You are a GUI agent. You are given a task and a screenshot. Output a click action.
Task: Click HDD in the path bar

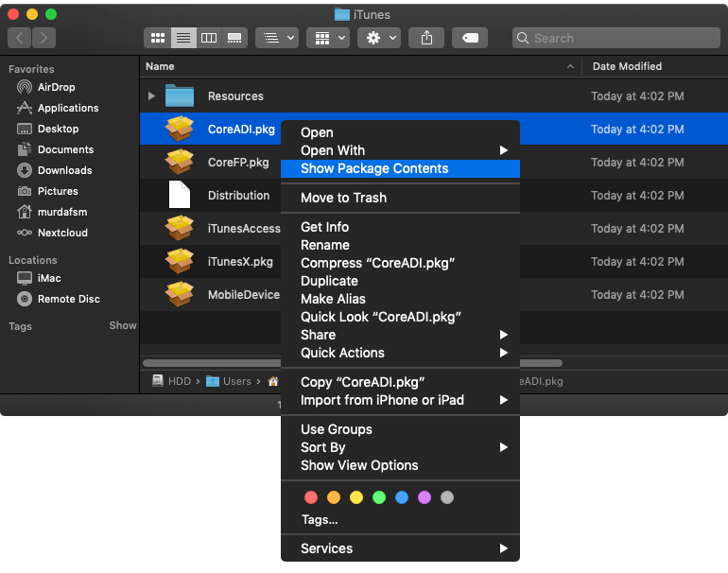[x=172, y=381]
